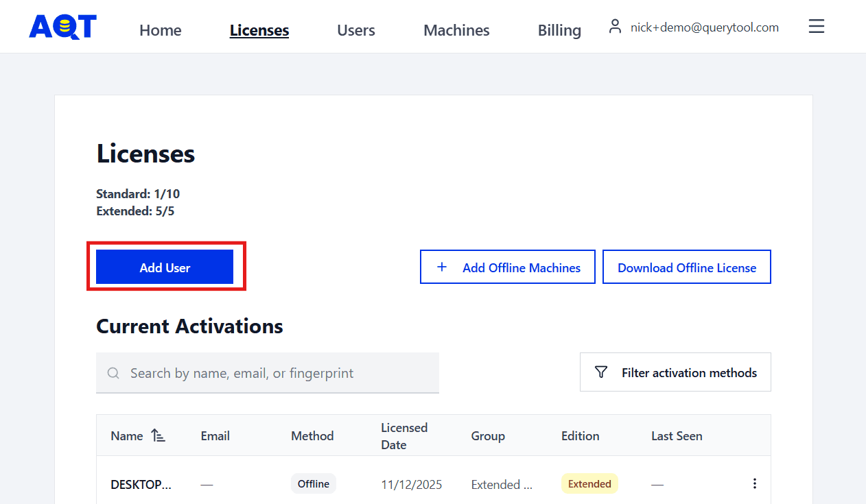Switch to the Users tab
The width and height of the screenshot is (866, 504).
[x=356, y=30]
